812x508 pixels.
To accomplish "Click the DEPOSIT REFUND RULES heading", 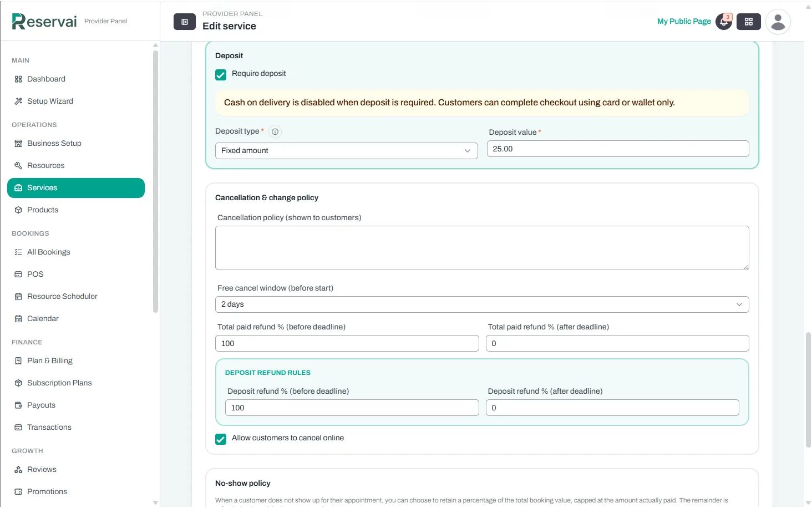I will point(268,373).
